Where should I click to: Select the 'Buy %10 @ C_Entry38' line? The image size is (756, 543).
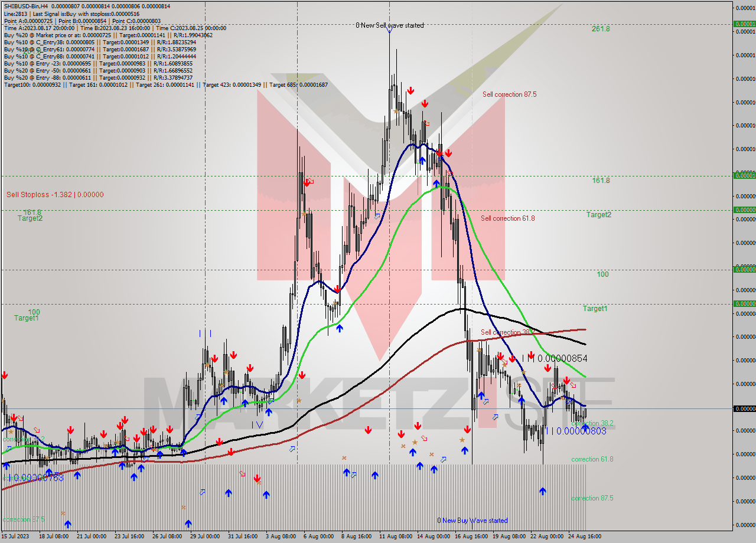[x=99, y=42]
